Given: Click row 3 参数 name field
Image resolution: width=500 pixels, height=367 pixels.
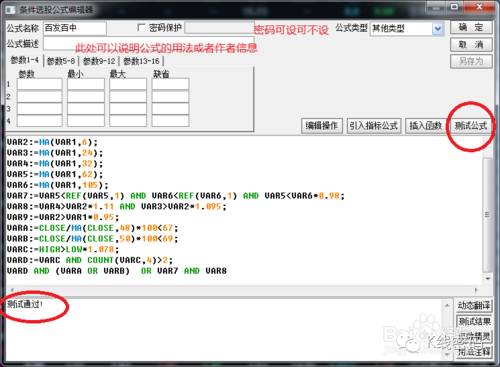Looking at the screenshot, I should pos(40,109).
